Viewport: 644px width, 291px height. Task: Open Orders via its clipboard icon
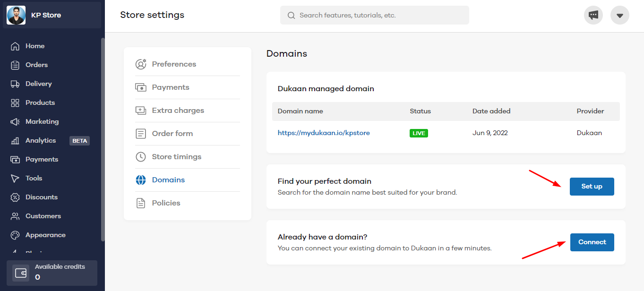(x=16, y=65)
